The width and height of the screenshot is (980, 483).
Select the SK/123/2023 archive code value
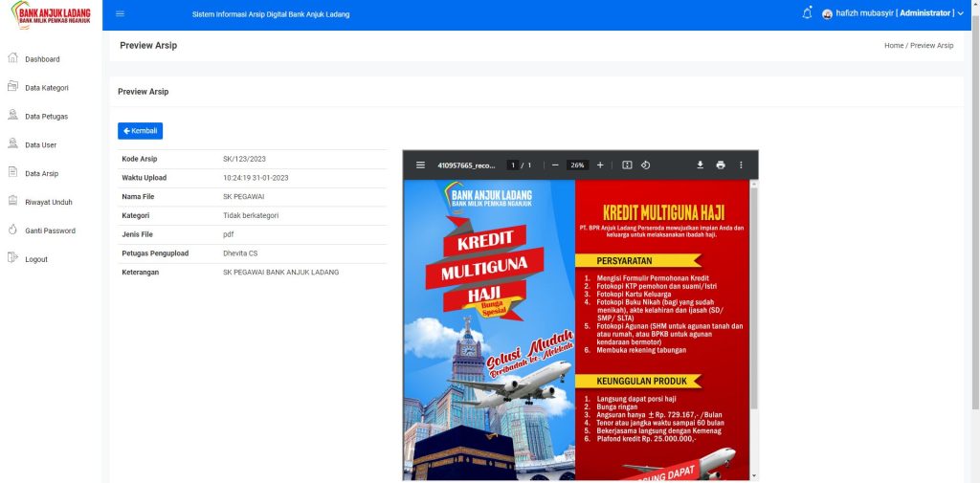pyautogui.click(x=244, y=159)
